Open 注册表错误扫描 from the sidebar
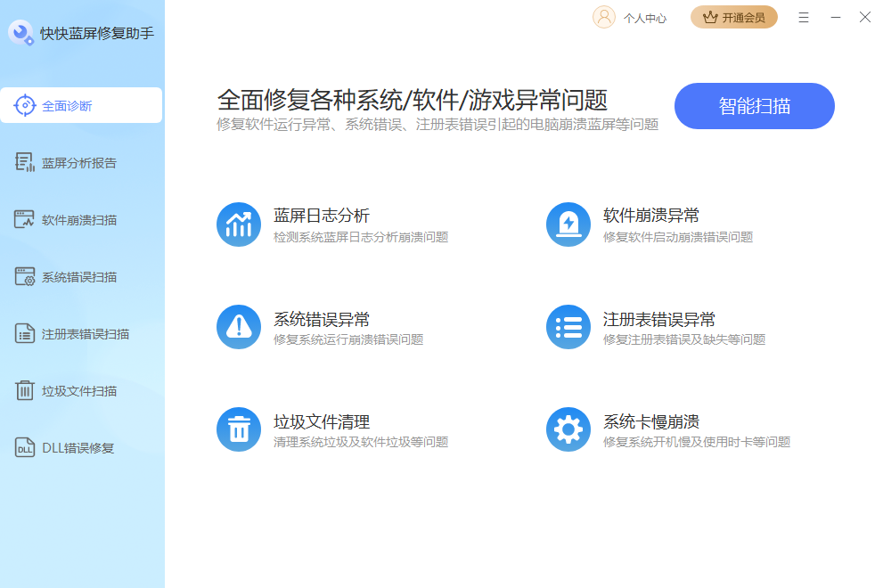The image size is (883, 588). (x=76, y=333)
